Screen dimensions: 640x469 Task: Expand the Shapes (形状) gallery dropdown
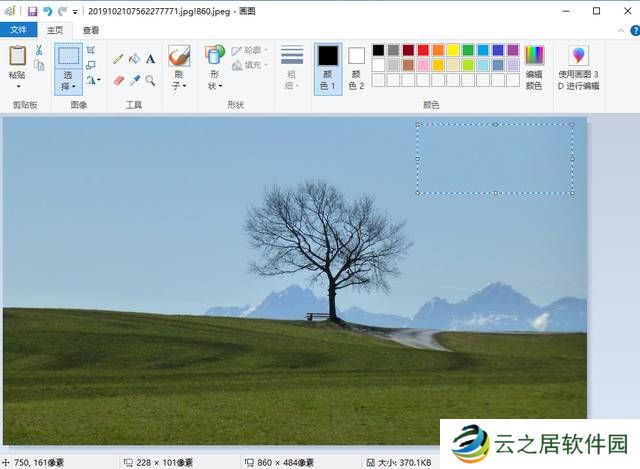pyautogui.click(x=214, y=86)
